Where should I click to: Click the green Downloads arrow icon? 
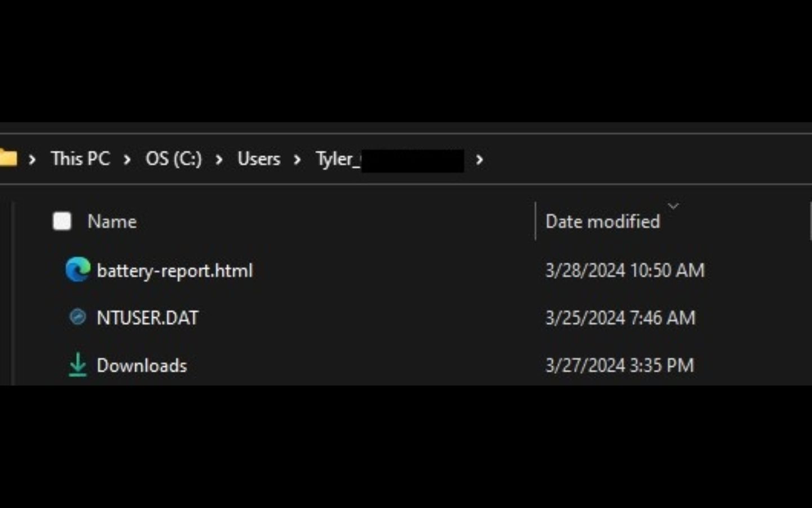tap(77, 365)
